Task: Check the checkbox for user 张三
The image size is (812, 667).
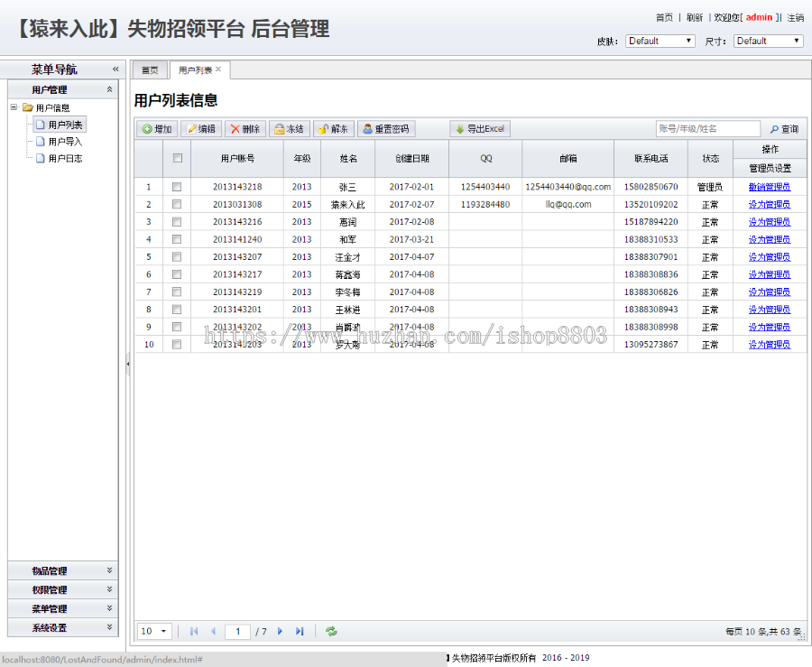Action: pos(177,186)
